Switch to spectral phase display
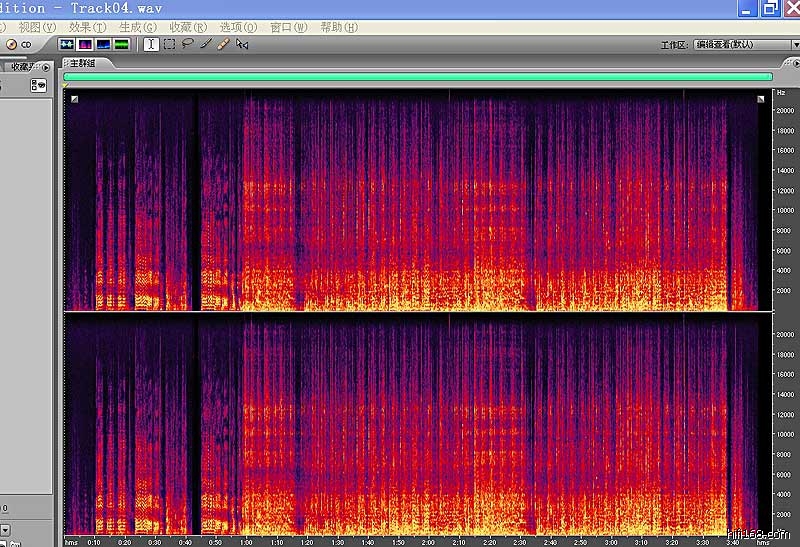Viewport: 800px width, 547px height. point(121,44)
